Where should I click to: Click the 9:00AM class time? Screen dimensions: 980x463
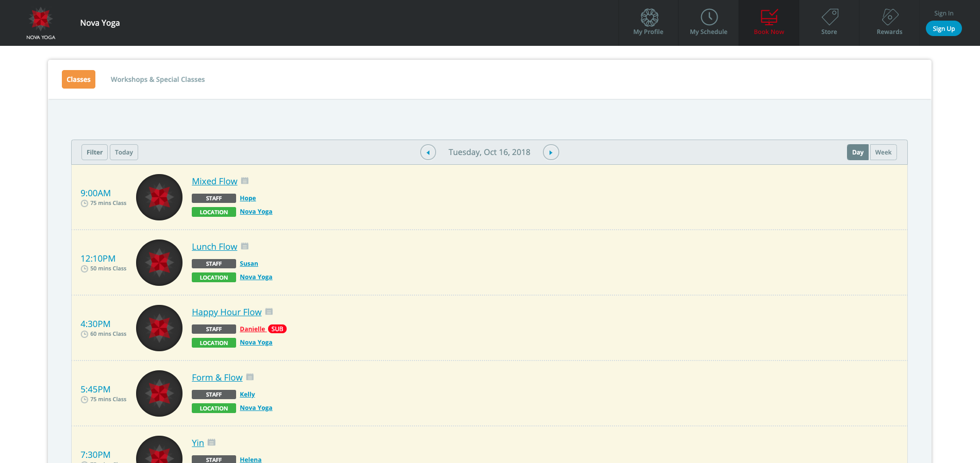pos(95,193)
